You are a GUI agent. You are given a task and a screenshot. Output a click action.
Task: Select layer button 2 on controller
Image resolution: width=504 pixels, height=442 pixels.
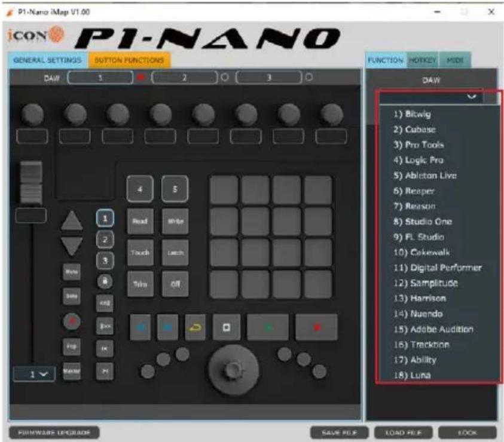coord(105,240)
